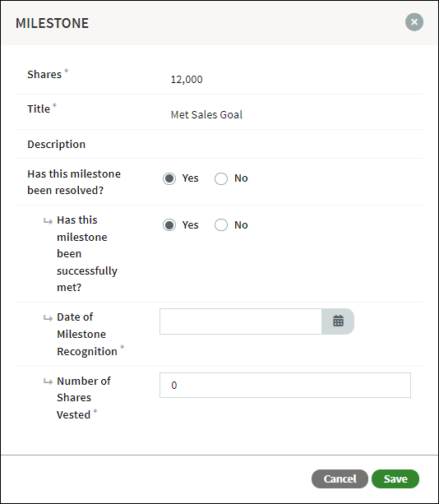Open the calendar date picker icon
This screenshot has height=504, width=439.
[x=338, y=321]
